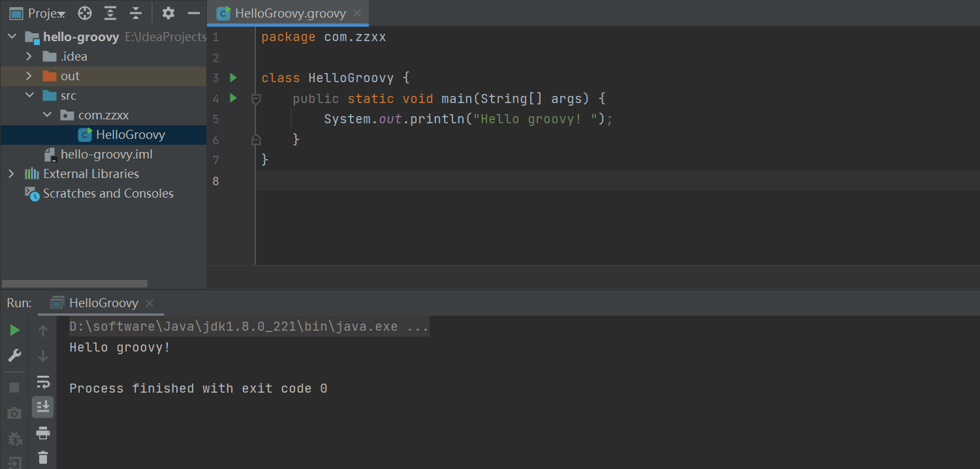Open Project panel settings gear

click(168, 13)
